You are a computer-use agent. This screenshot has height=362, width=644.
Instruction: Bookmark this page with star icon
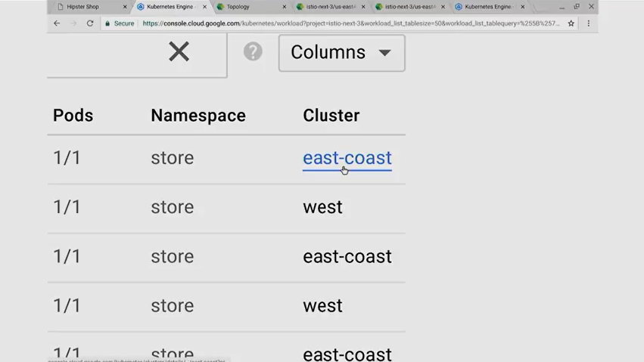point(571,23)
